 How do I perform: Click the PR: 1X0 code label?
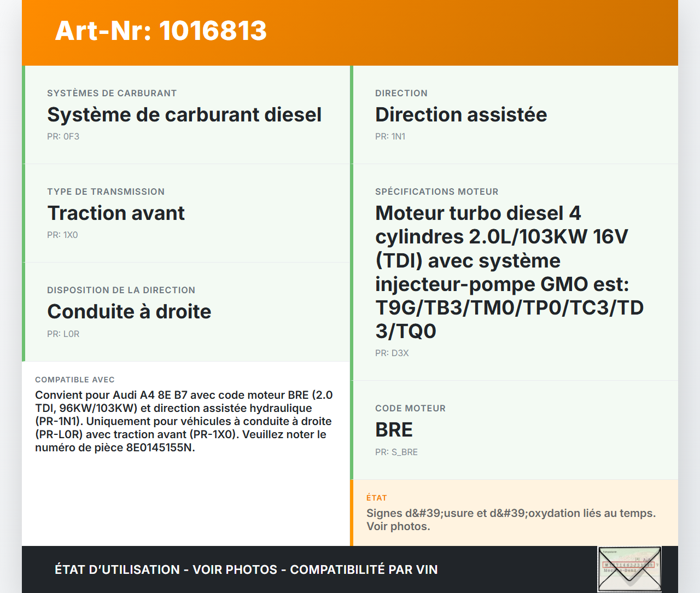point(62,235)
